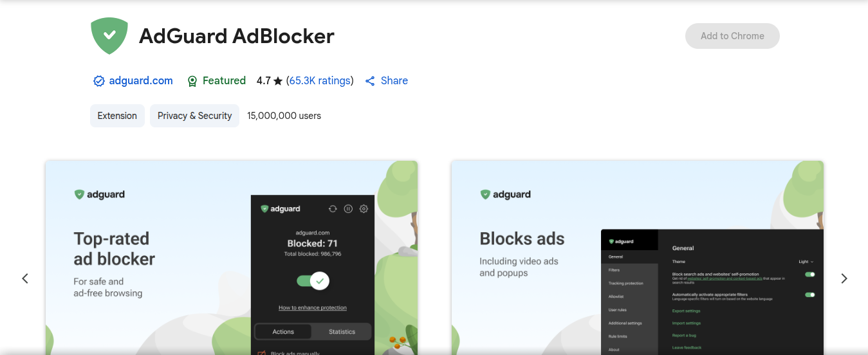Click the refresh icon in the AdGuard popup
Screen dimensions: 868x355
(x=333, y=208)
